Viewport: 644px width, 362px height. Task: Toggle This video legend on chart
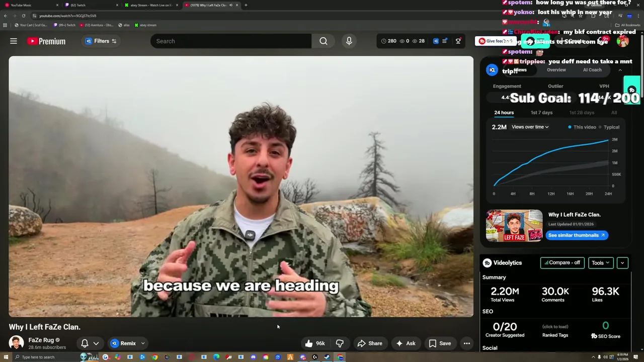click(582, 127)
